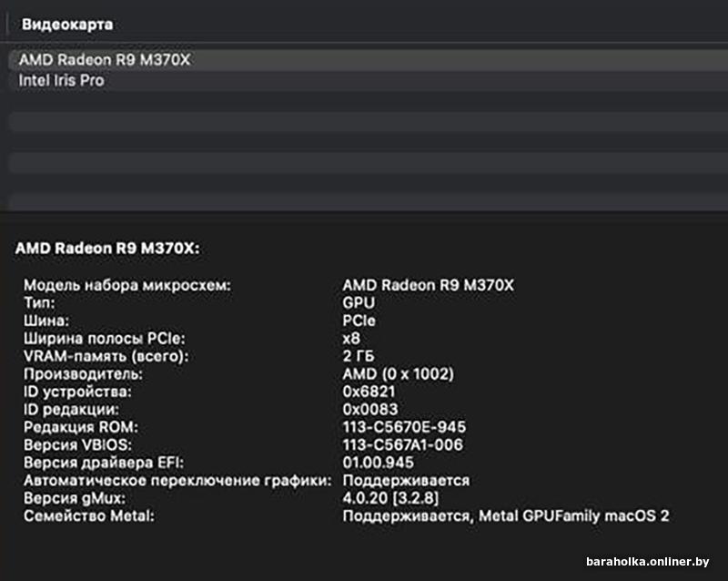Image resolution: width=728 pixels, height=581 pixels.
Task: Click the vendor value AMD (0 x 1002)
Action: (x=398, y=373)
